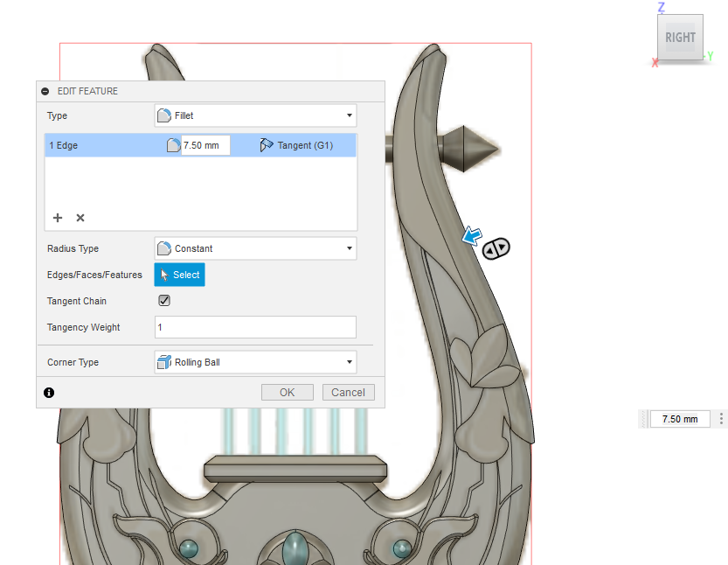The image size is (728, 565).
Task: Click the floating 7.50 mm value field
Action: tap(680, 419)
